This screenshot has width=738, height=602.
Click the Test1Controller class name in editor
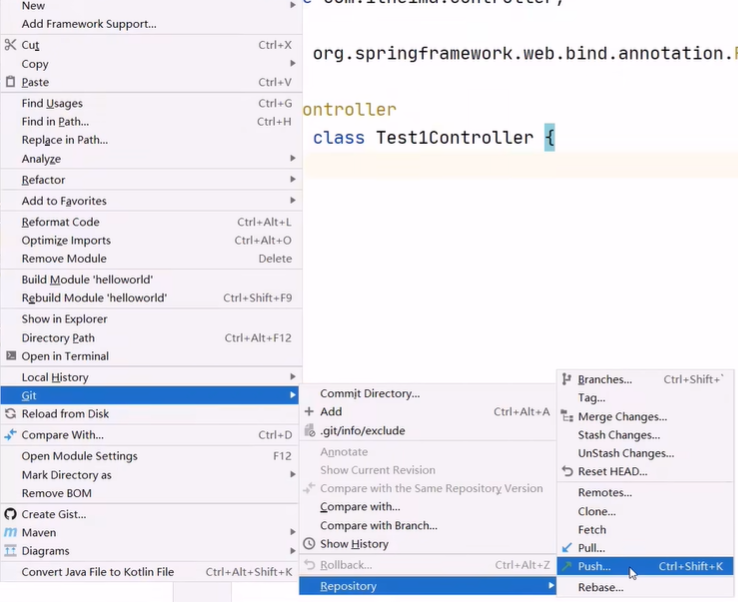tap(455, 138)
